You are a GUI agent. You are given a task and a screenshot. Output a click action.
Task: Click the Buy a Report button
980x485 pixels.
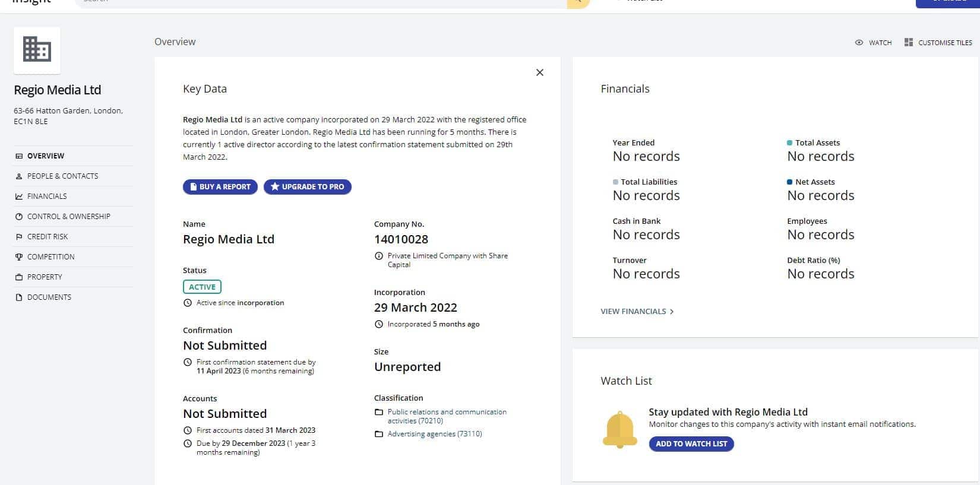click(x=220, y=187)
